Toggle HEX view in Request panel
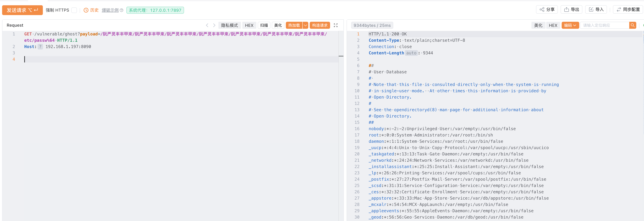Viewport: 644px width, 221px height. tap(249, 25)
